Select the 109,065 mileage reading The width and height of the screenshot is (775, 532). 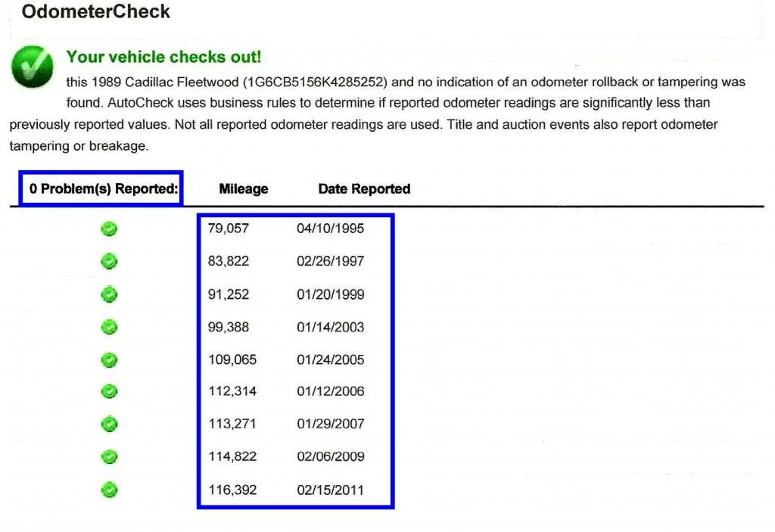coord(232,360)
